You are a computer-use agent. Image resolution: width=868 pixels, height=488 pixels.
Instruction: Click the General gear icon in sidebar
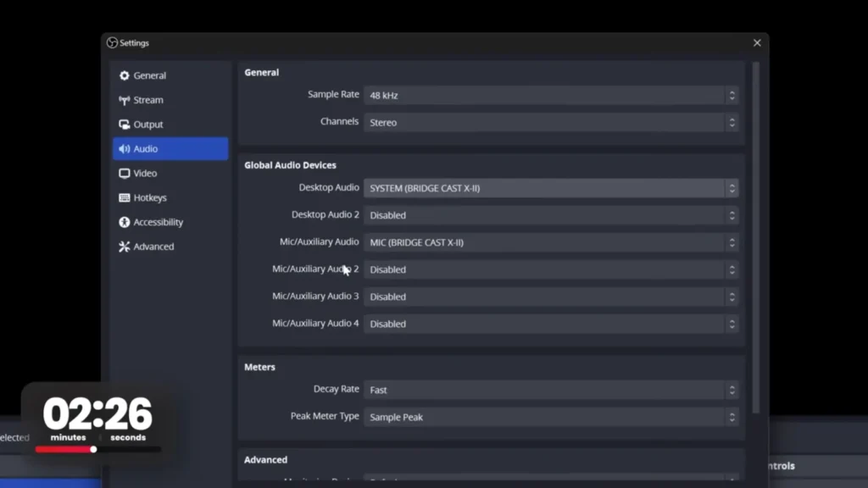coord(124,75)
